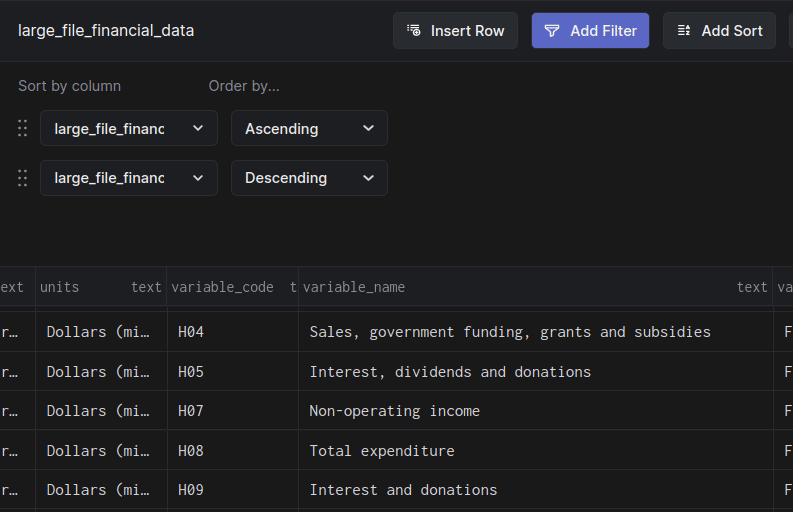Expand the Descending order dropdown
Image resolution: width=793 pixels, height=512 pixels.
click(309, 178)
